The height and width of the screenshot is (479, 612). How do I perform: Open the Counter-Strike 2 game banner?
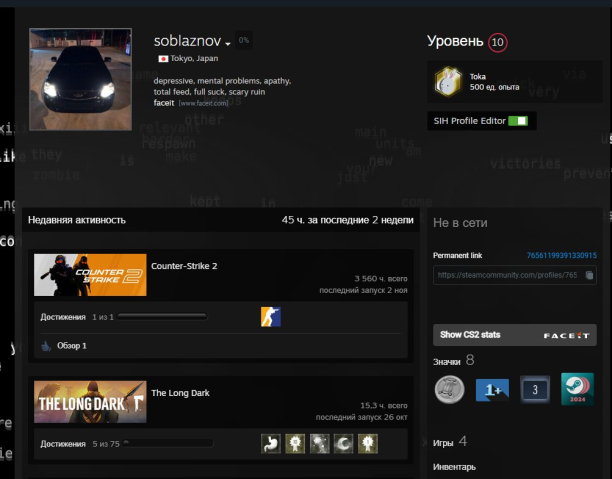point(90,275)
